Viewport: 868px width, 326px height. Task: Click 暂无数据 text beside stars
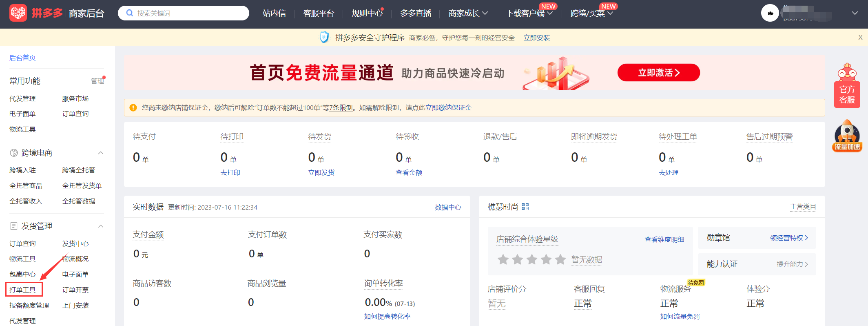(x=587, y=260)
